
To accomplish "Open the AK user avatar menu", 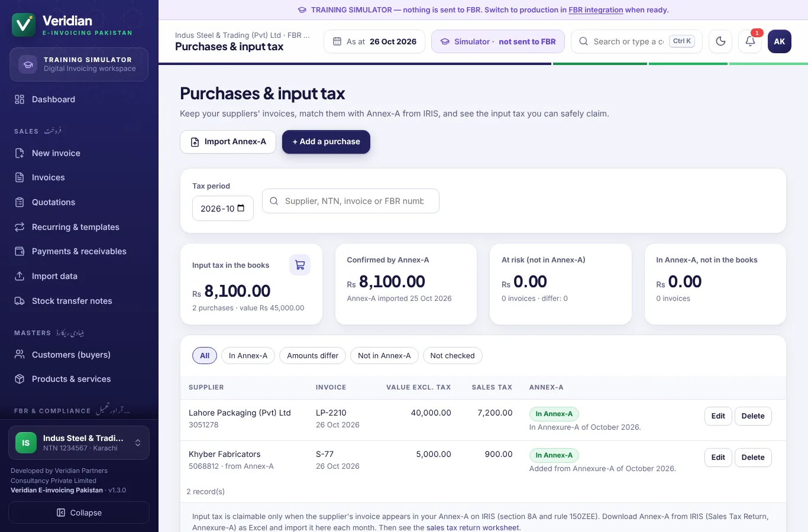I will click(780, 41).
